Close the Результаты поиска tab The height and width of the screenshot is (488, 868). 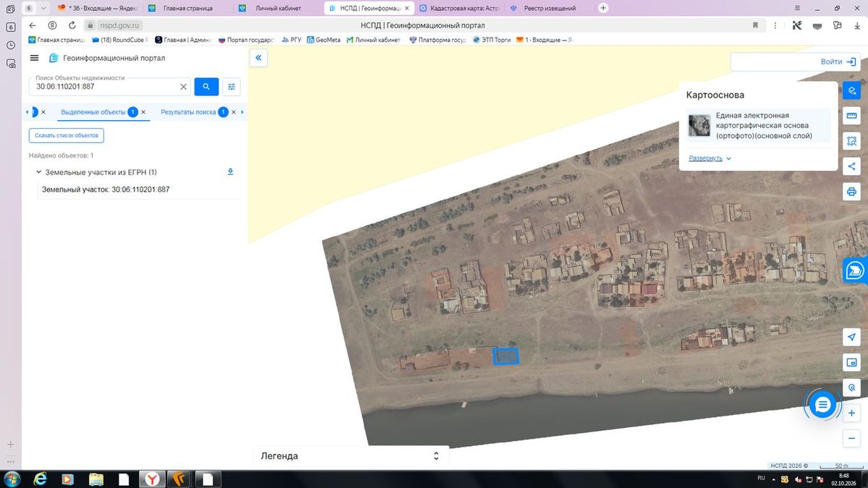[234, 112]
